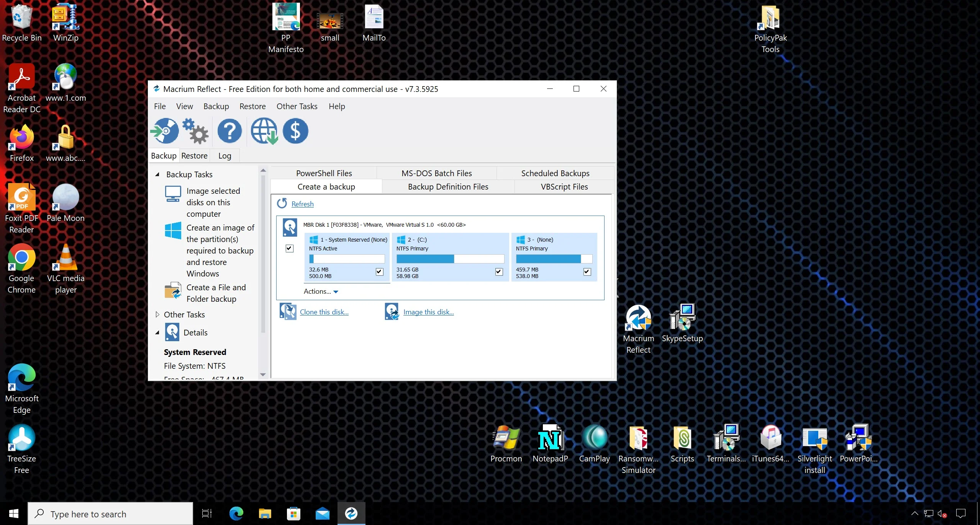Click the Refresh circular arrow icon
980x525 pixels.
(282, 203)
